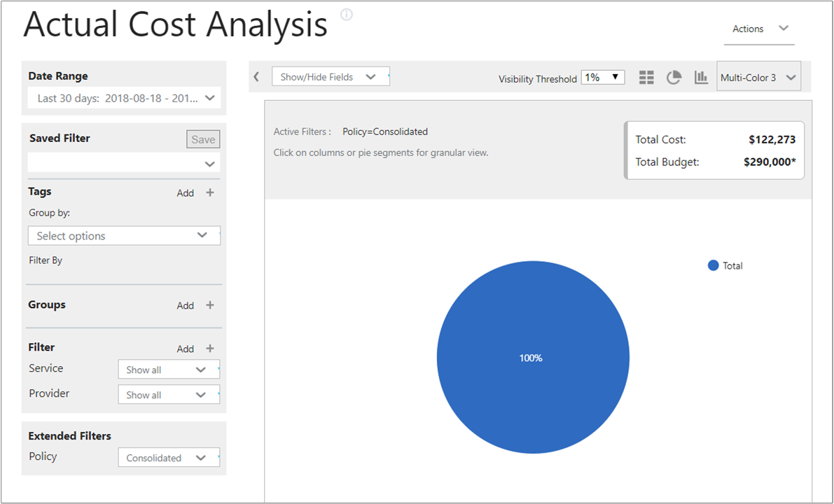
Task: Click the Total legend entry
Action: [725, 265]
